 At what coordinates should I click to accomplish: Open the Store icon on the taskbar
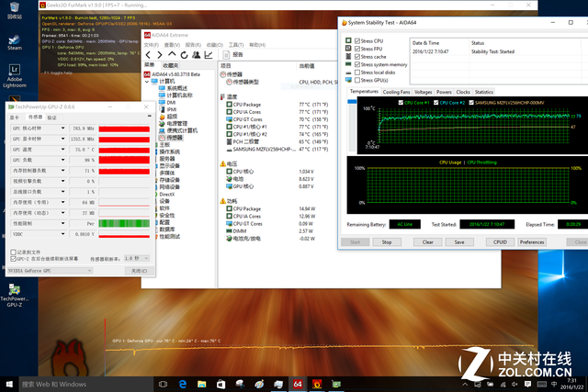[x=220, y=384]
